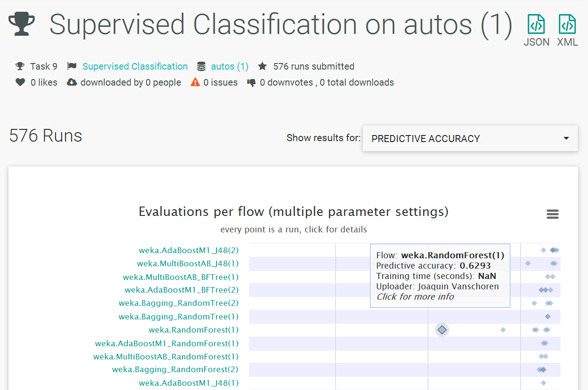Screen dimensions: 588x390
Task: Open the autos (1) dataset link
Action: click(229, 66)
